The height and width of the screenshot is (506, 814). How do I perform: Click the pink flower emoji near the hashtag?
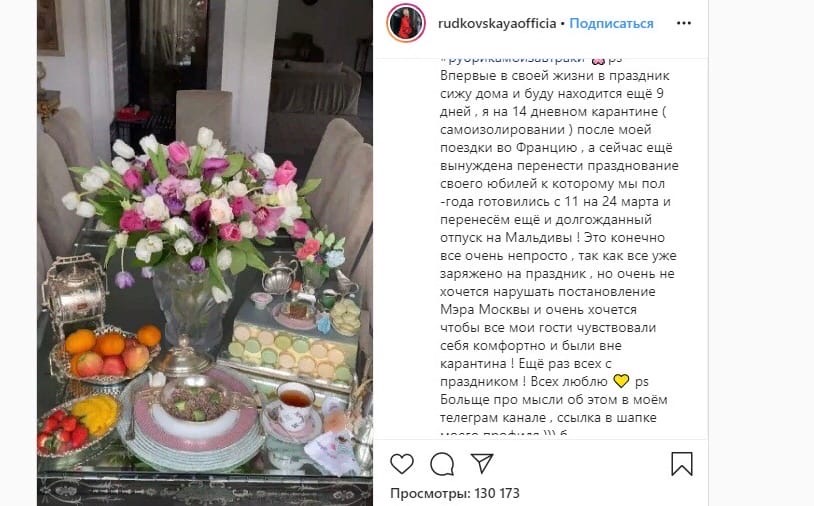(x=598, y=60)
